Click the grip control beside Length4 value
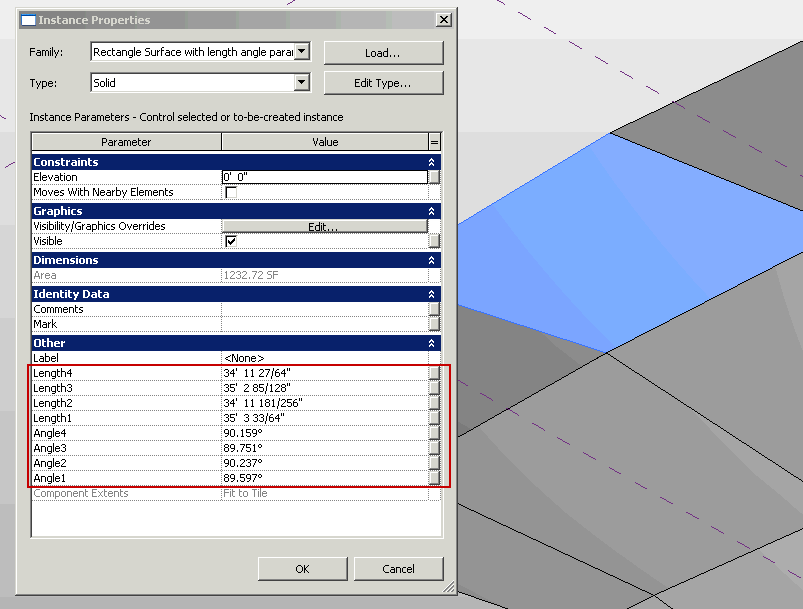Image resolution: width=803 pixels, height=609 pixels. click(x=433, y=372)
